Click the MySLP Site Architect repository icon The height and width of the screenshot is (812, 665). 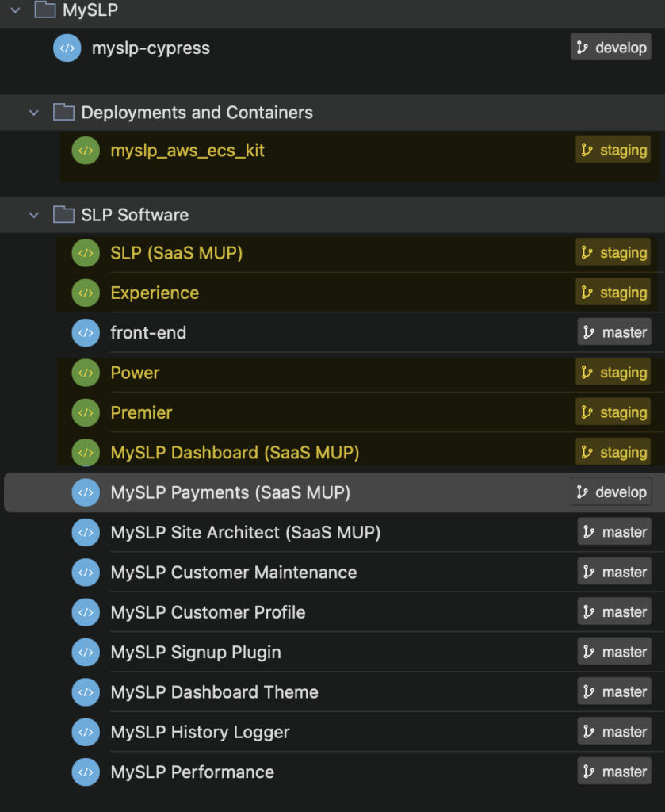pyautogui.click(x=86, y=532)
